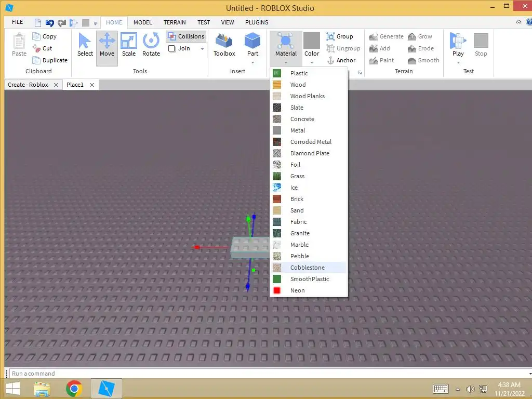Choose Neon material
Viewport: 532px width, 399px height.
click(x=308, y=290)
